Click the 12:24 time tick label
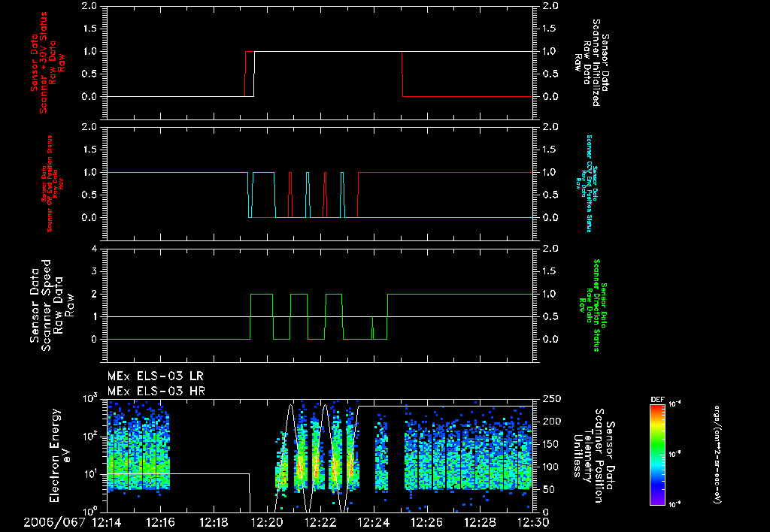The height and width of the screenshot is (532, 770). click(374, 523)
